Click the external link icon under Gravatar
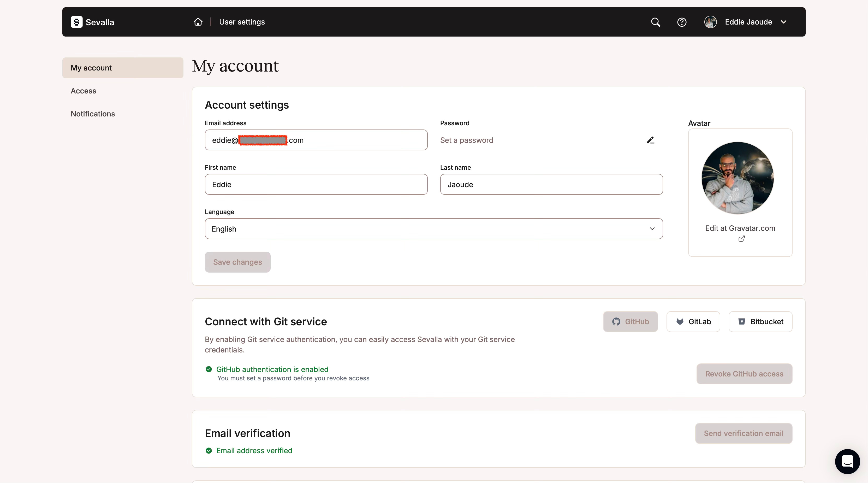 (x=742, y=239)
